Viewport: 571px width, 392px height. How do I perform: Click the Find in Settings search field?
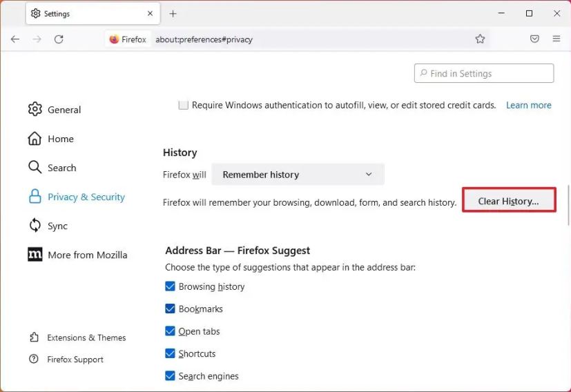(x=484, y=74)
